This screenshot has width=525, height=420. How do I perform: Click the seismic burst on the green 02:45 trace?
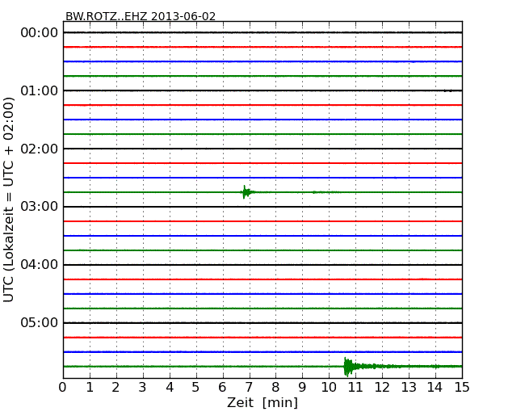click(x=249, y=192)
